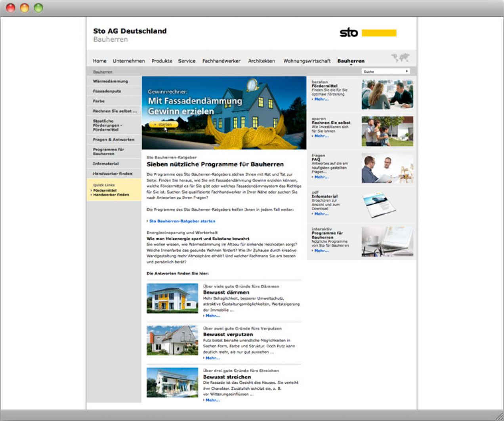The height and width of the screenshot is (421, 504).
Task: Select Wärmedämmung in the left sidebar
Action: (x=111, y=81)
